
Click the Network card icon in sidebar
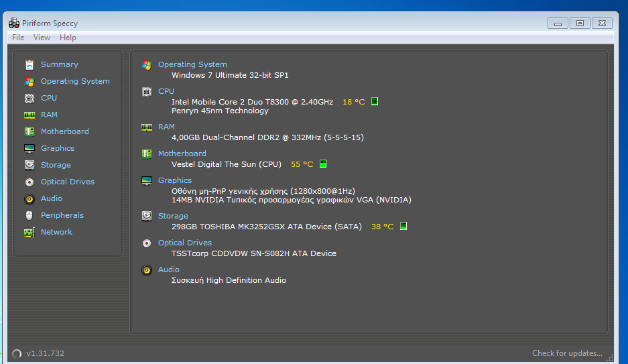[x=29, y=233]
